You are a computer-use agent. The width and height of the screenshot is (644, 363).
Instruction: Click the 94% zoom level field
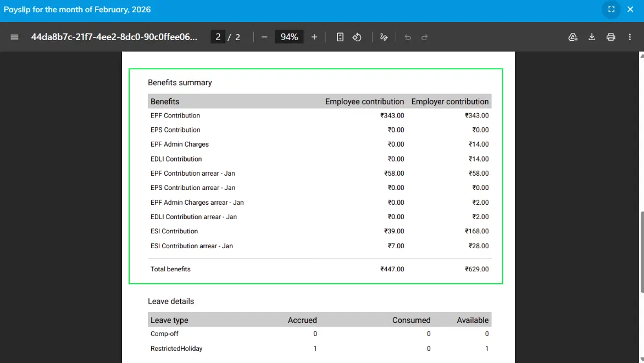[x=289, y=37]
